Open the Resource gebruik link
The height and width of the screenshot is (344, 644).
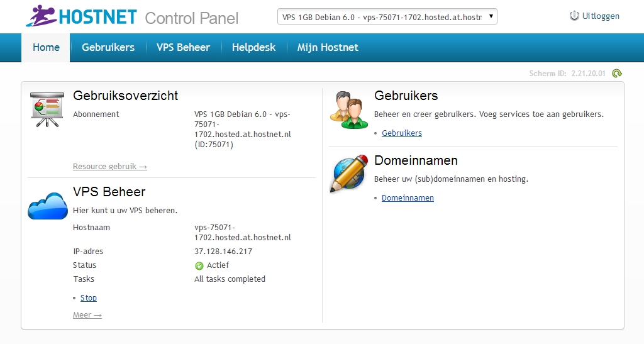[x=110, y=167]
